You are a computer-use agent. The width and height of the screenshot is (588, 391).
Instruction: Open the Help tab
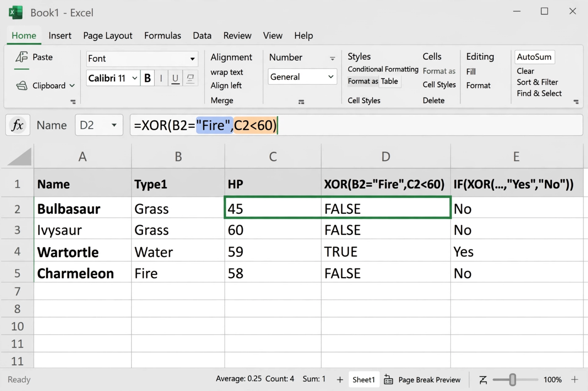pyautogui.click(x=303, y=36)
